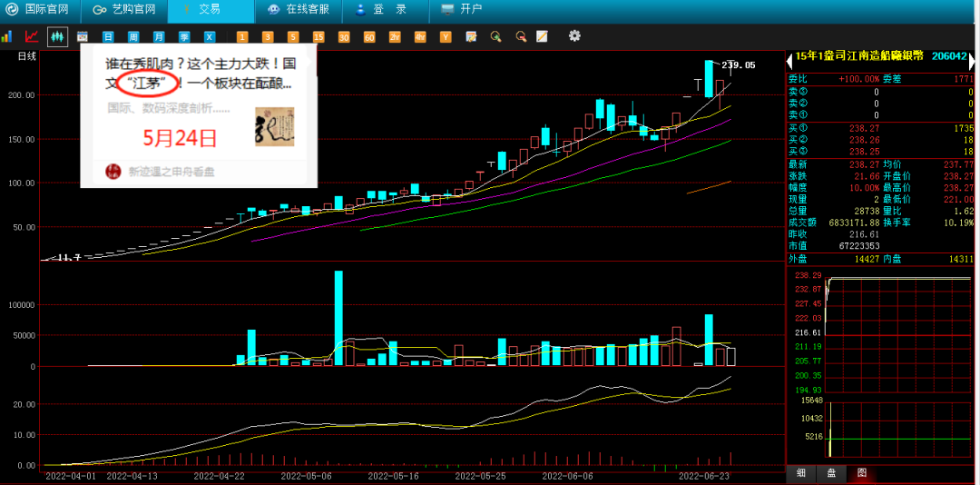Click the blue X period icon
This screenshot has height=485, width=980.
(210, 37)
